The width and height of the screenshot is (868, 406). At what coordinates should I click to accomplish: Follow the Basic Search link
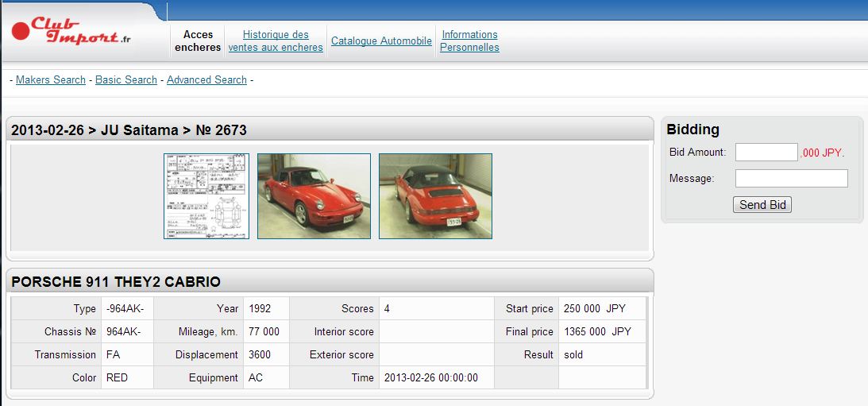pos(126,79)
